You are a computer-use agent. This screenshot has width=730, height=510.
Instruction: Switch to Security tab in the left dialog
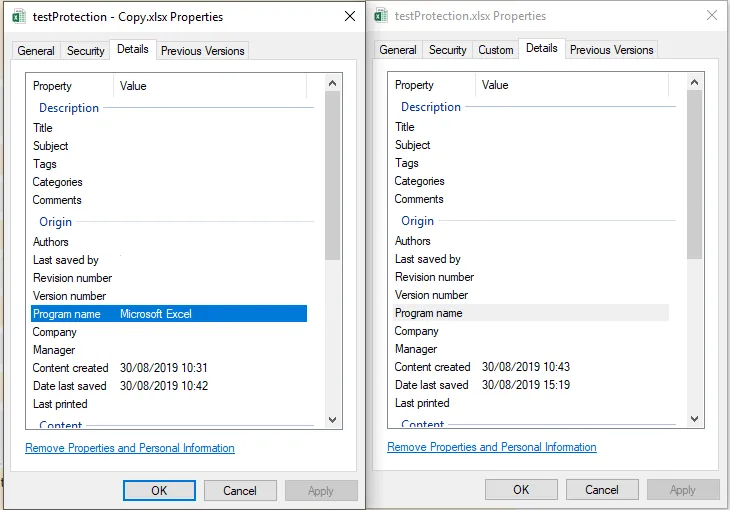pos(85,51)
